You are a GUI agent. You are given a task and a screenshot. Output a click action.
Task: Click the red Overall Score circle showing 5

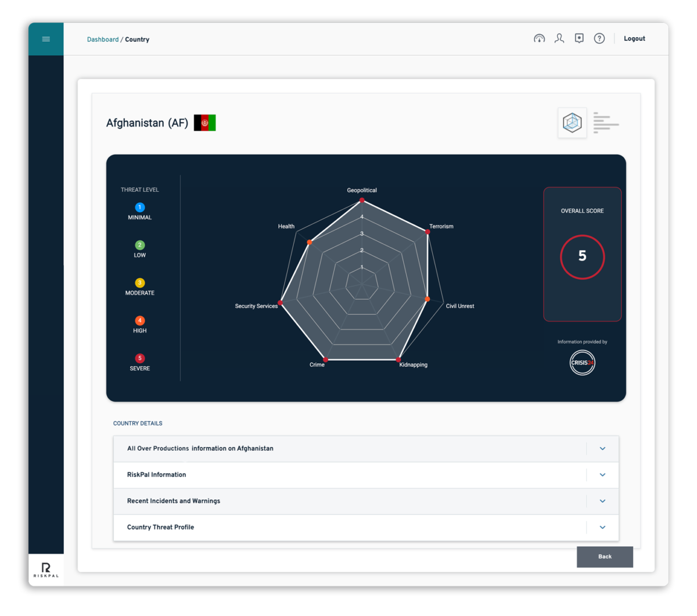(x=582, y=257)
